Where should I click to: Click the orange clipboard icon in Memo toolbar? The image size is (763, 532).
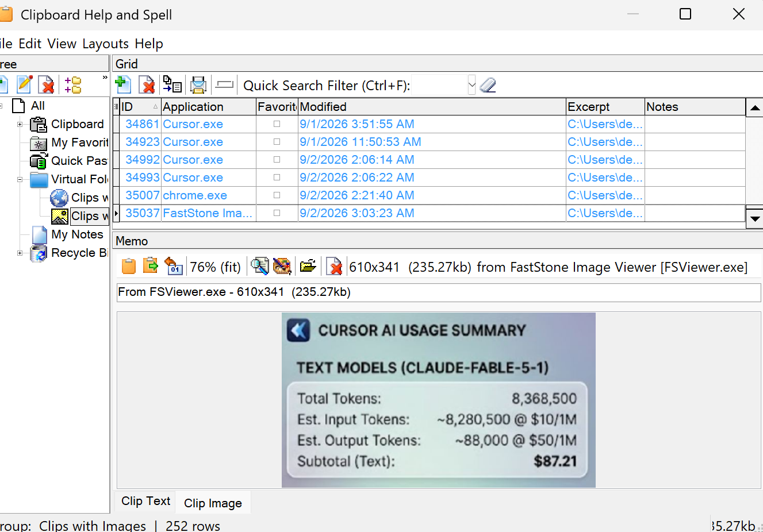tap(129, 267)
